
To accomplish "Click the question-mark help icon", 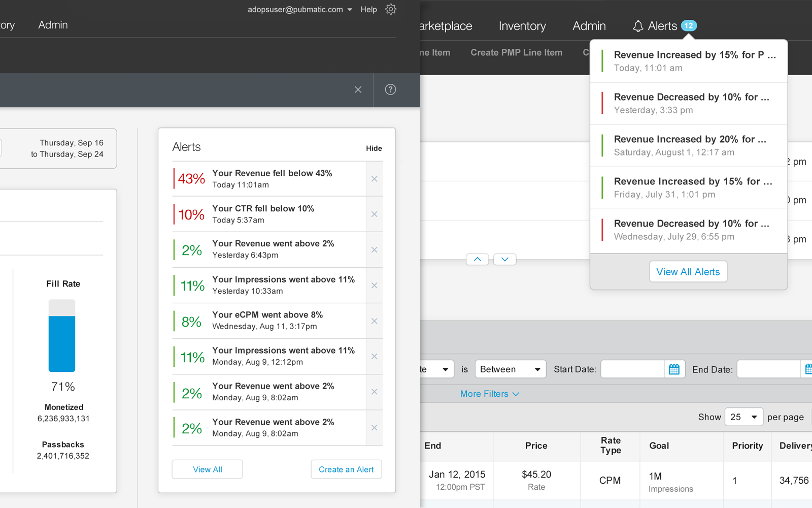I will (x=390, y=89).
